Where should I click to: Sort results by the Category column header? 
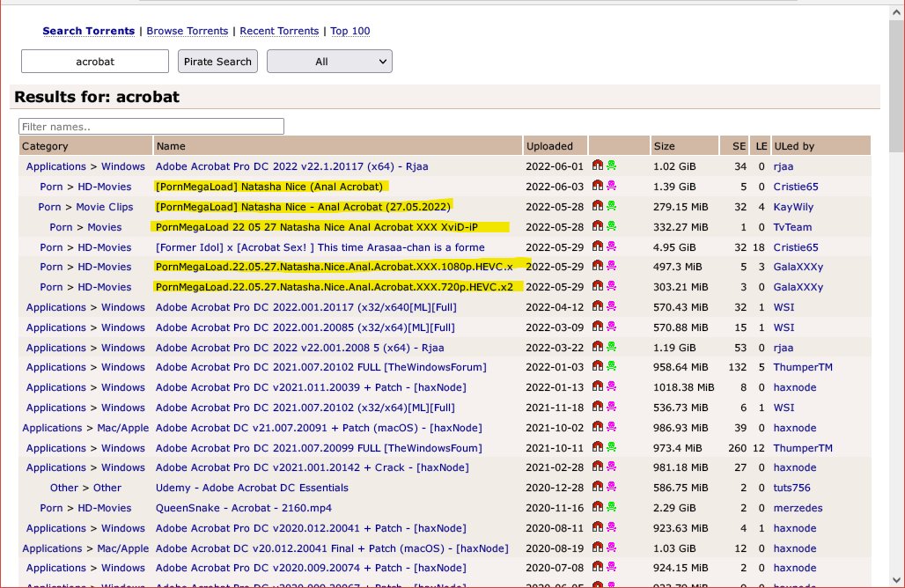(x=85, y=146)
